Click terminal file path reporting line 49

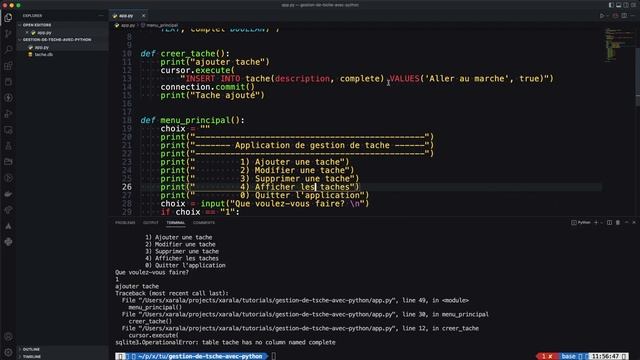tap(295, 300)
